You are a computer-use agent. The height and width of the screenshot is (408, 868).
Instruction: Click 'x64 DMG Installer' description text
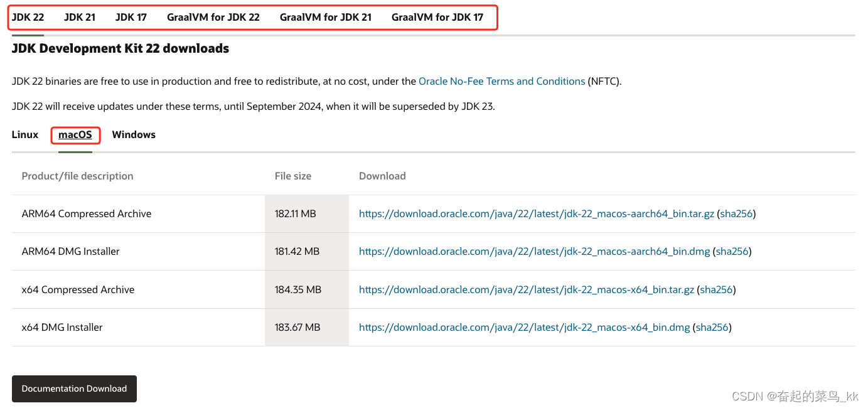pos(62,327)
